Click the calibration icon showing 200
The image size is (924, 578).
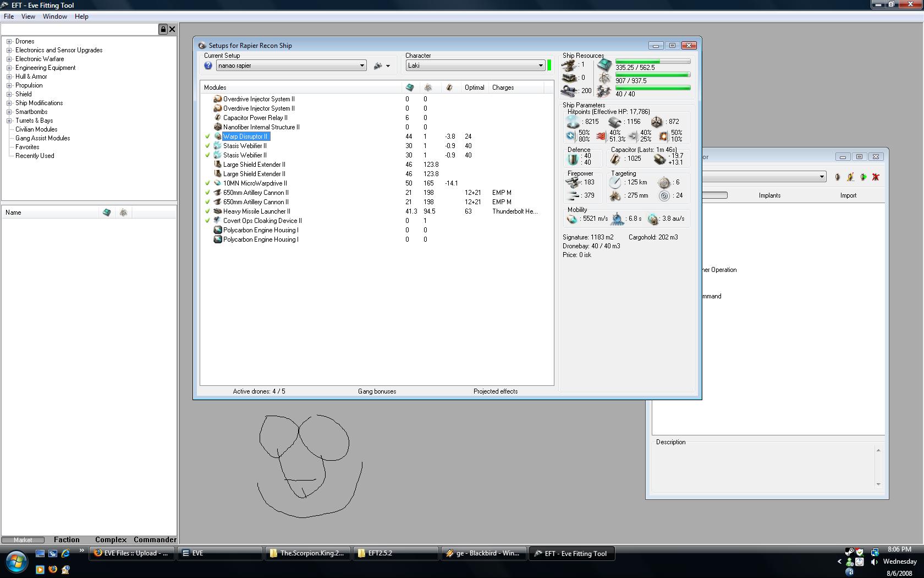pyautogui.click(x=569, y=91)
